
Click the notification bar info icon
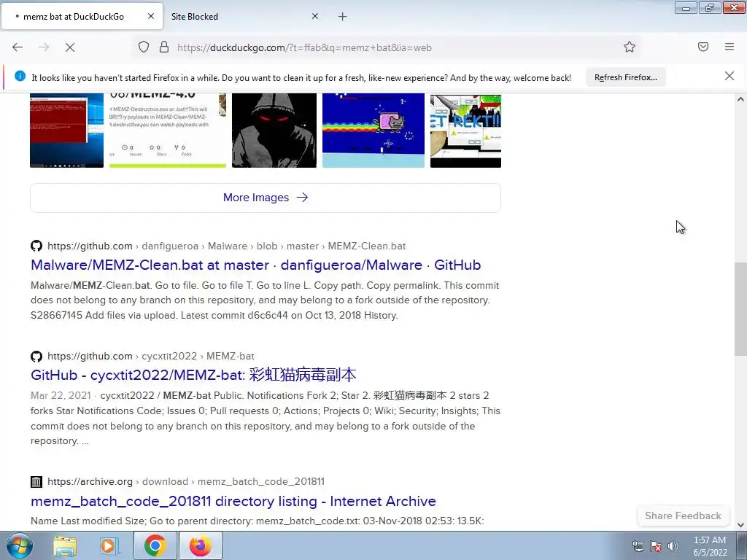click(x=20, y=76)
